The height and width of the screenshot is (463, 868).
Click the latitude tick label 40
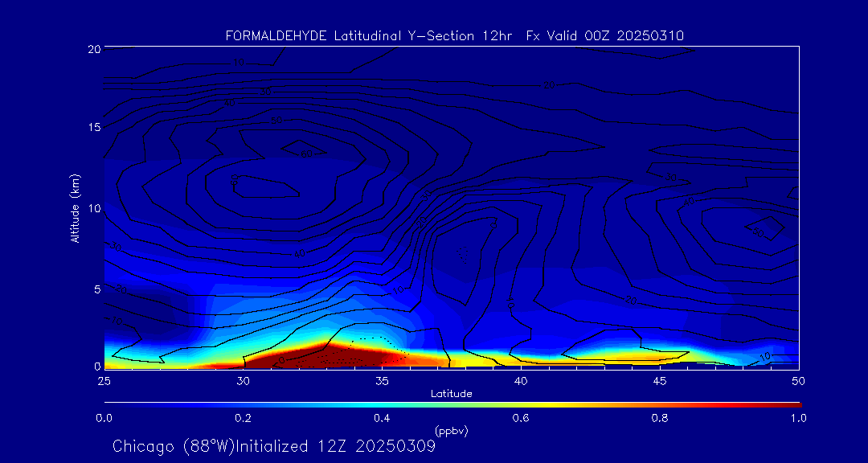click(x=520, y=380)
